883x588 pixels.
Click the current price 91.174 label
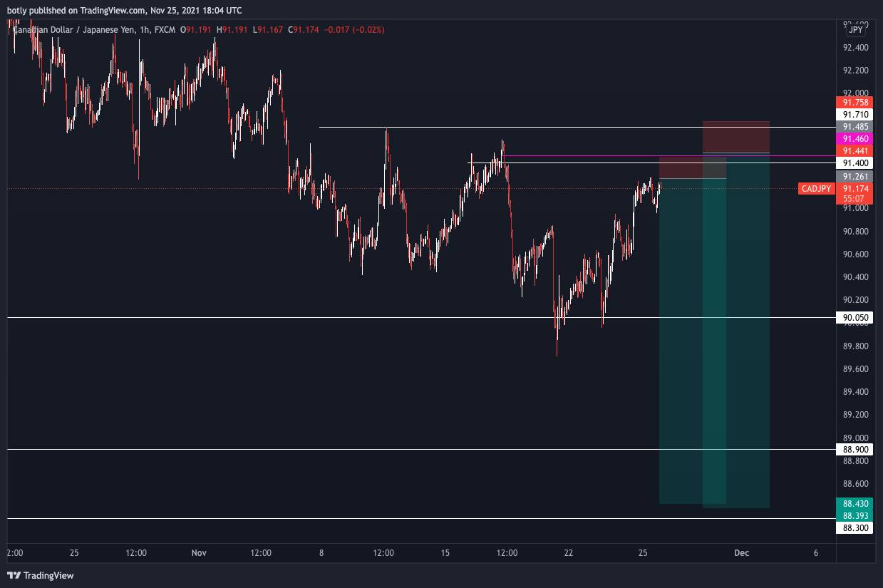[x=855, y=188]
